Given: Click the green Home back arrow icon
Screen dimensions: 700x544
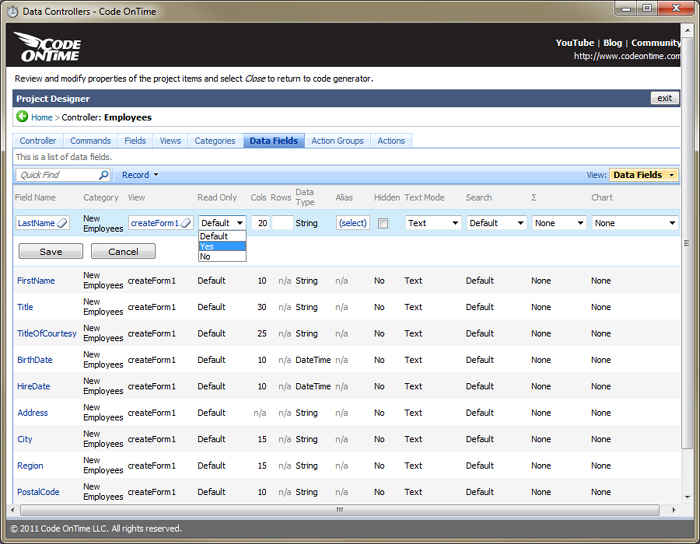Looking at the screenshot, I should (x=22, y=117).
